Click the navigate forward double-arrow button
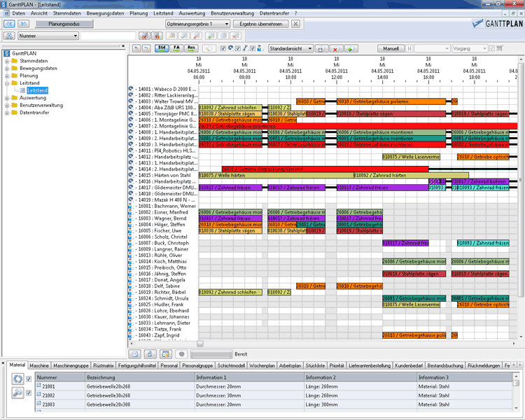Image resolution: width=525 pixels, height=420 pixels. click(x=23, y=24)
